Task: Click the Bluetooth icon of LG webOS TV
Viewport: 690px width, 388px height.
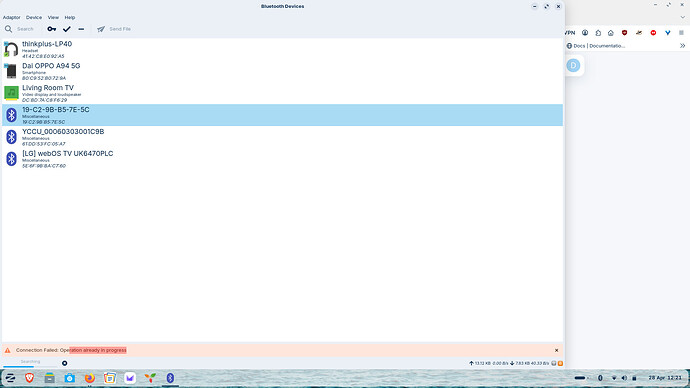Action: tap(11, 159)
